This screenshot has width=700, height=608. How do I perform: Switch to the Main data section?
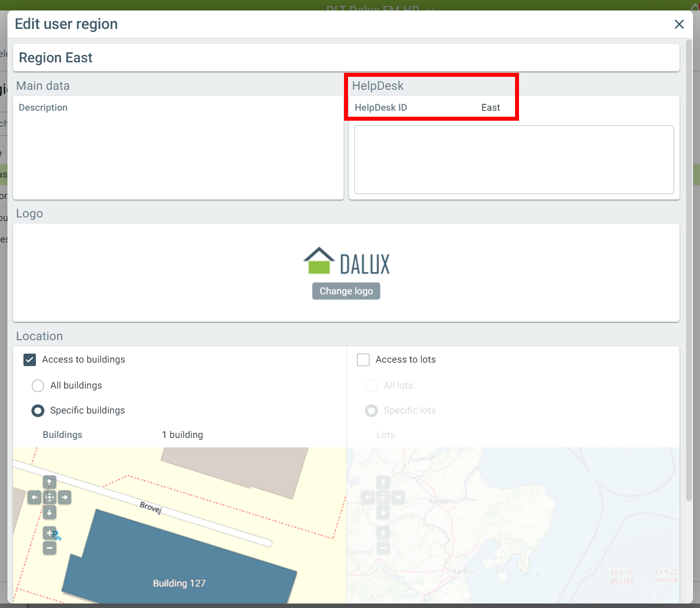coord(43,85)
